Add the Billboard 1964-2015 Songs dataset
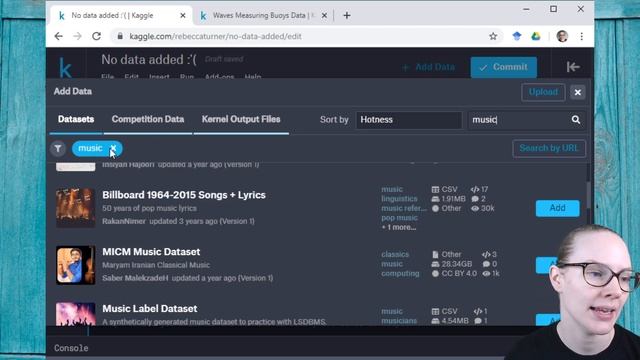The image size is (640, 360). pos(557,208)
